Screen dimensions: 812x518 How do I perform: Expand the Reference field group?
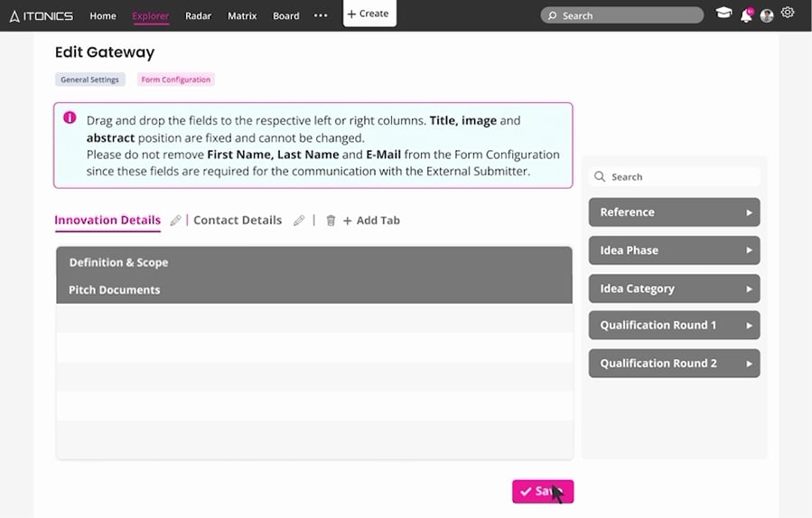(674, 212)
